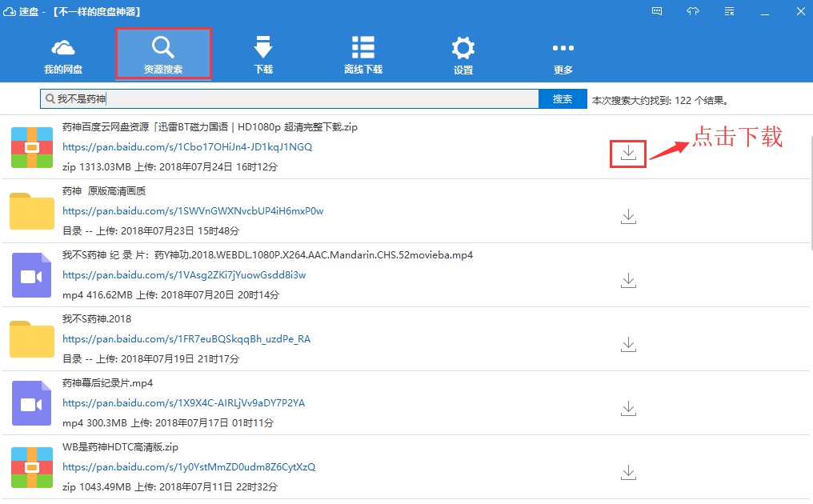Image resolution: width=813 pixels, height=504 pixels.
Task: Download the 我不S药神.2018 folder
Action: pos(628,345)
